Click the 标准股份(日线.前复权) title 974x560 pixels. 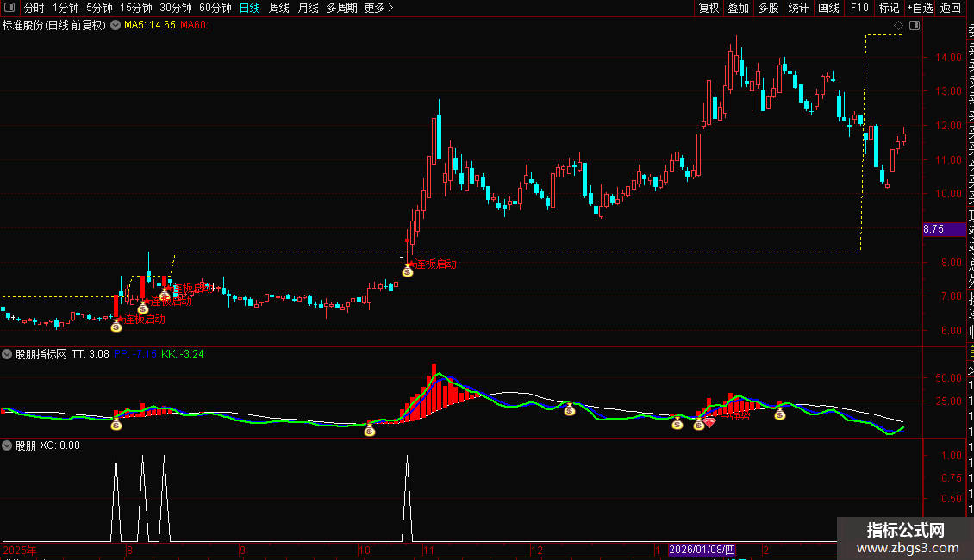[x=54, y=26]
